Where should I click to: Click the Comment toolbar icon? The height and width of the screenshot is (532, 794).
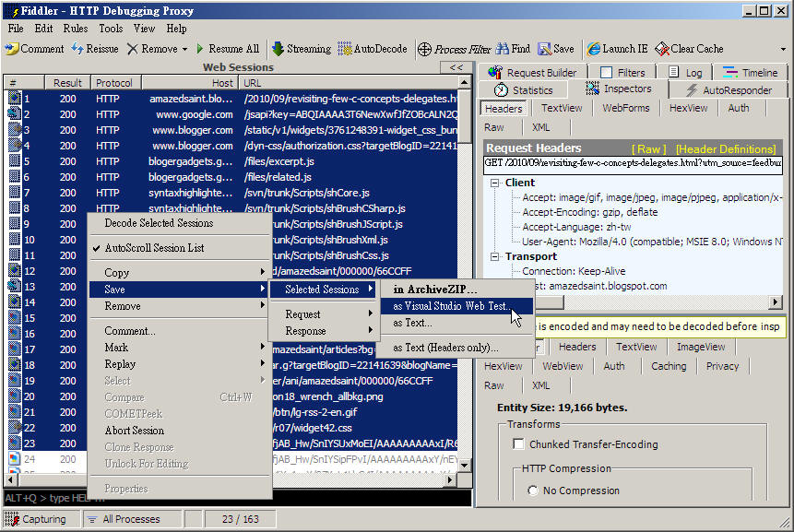[x=12, y=49]
